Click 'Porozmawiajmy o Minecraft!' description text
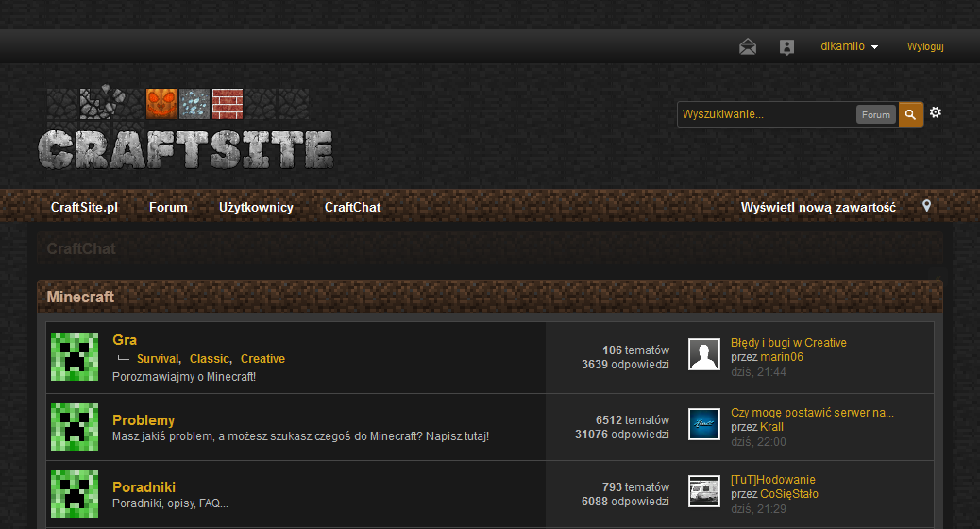This screenshot has width=980, height=529. tap(184, 377)
